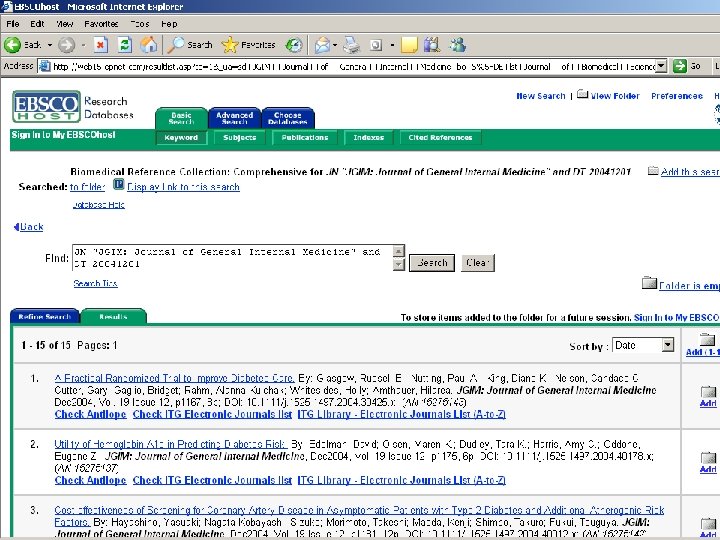Switch to the Basic Search tab
This screenshot has height=540, width=720.
[x=181, y=118]
